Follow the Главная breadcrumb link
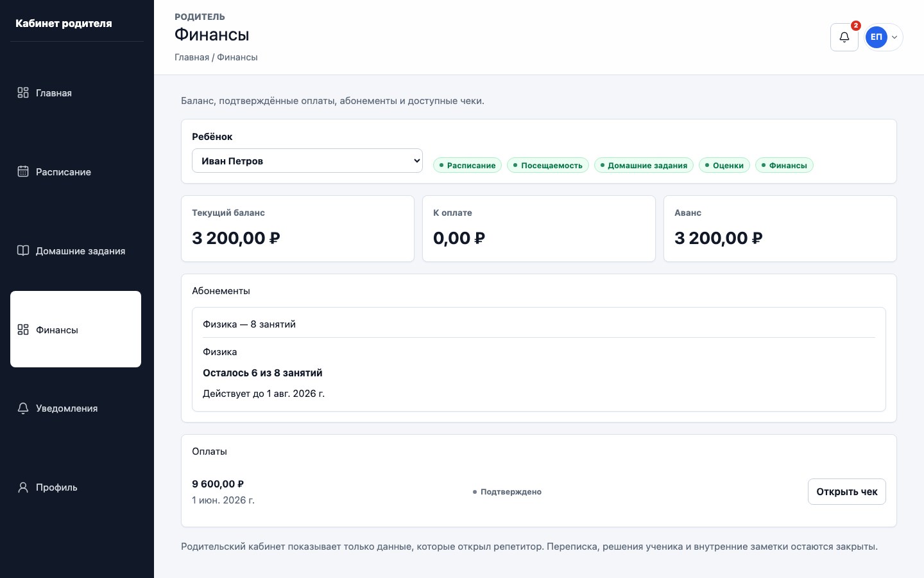The height and width of the screenshot is (578, 924). point(192,57)
